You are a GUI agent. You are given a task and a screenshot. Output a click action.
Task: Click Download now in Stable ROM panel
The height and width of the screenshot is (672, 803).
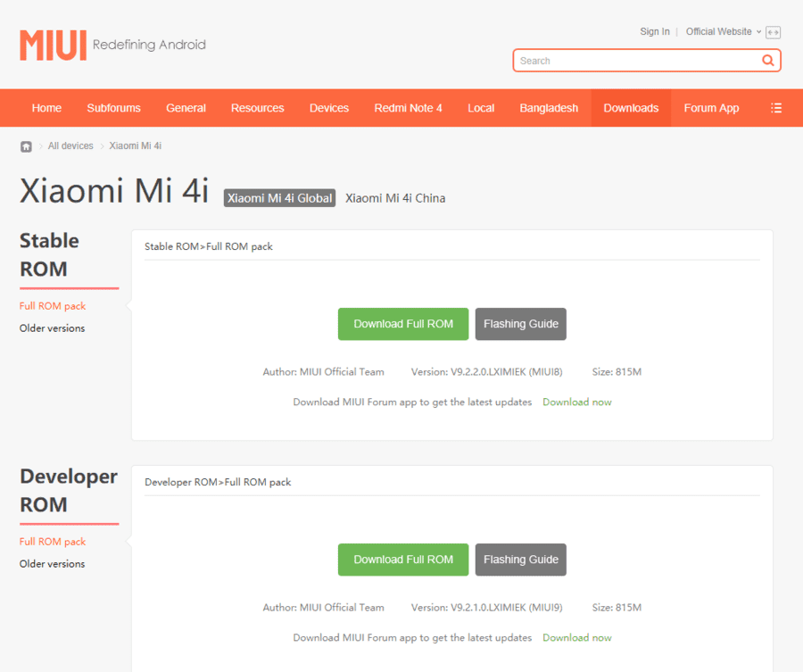pos(577,402)
